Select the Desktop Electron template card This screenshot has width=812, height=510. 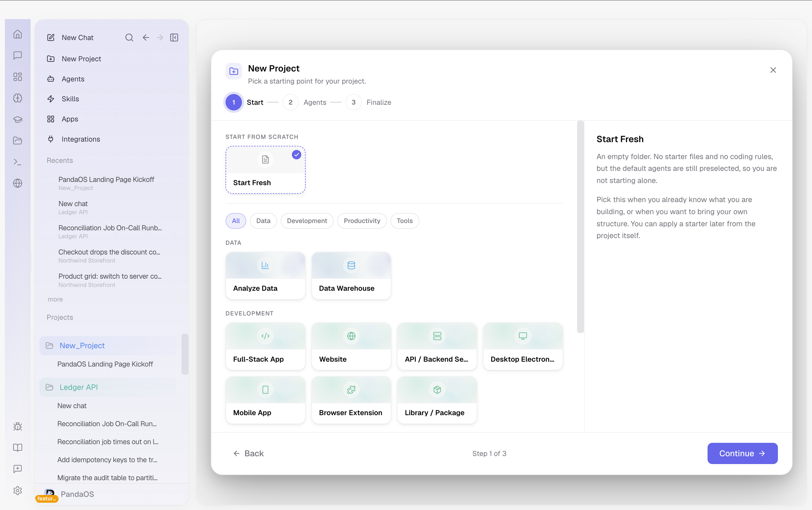[x=523, y=346]
